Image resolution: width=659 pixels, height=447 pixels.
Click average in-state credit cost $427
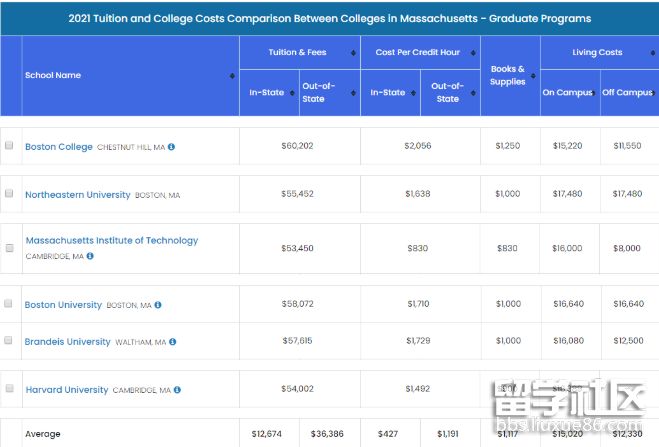coord(387,434)
